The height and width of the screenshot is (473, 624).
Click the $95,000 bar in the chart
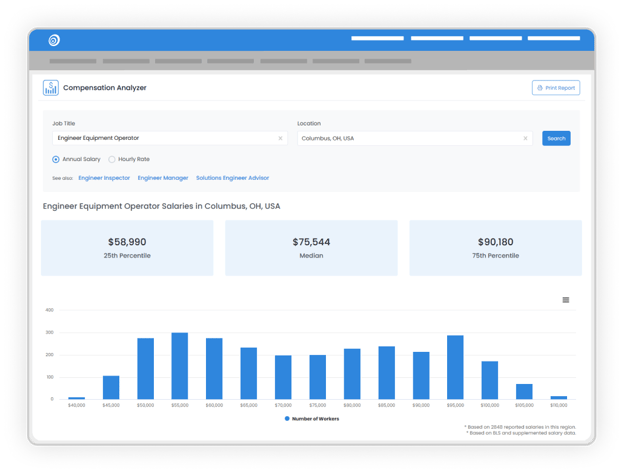pos(455,367)
